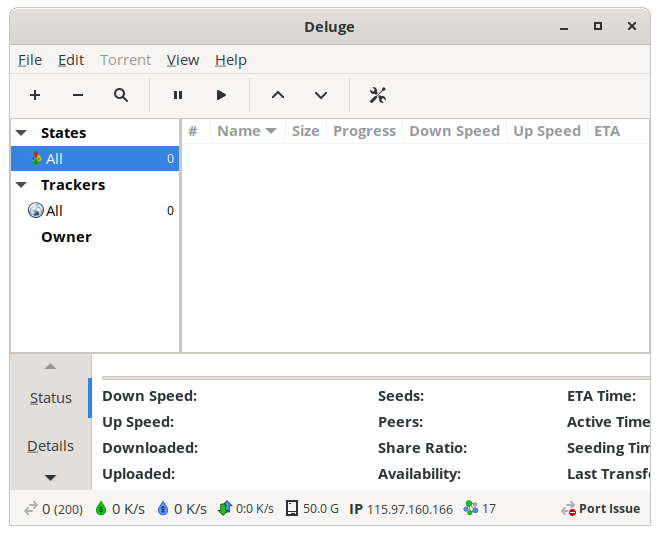Add a torrent with the plus icon
Viewport: 660px width, 535px height.
(x=35, y=95)
